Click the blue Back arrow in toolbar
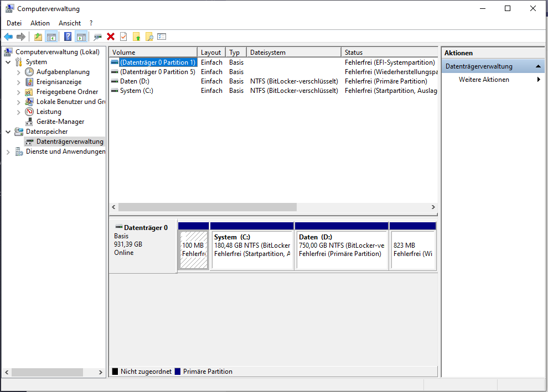The height and width of the screenshot is (392, 548). point(8,36)
